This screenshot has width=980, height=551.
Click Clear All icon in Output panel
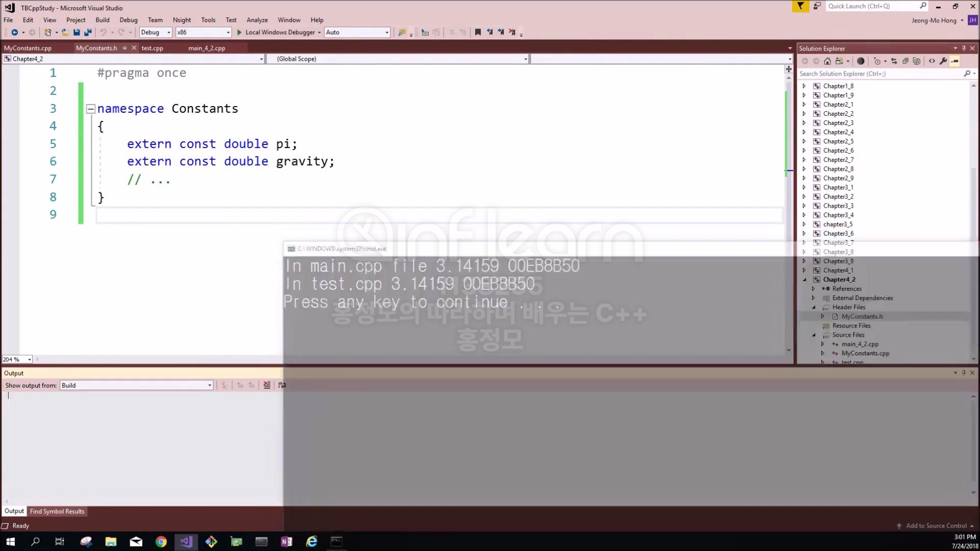coord(267,385)
